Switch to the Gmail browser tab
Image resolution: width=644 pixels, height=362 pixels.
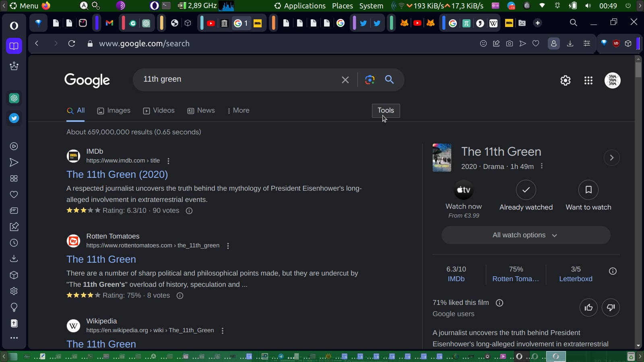coord(109,23)
